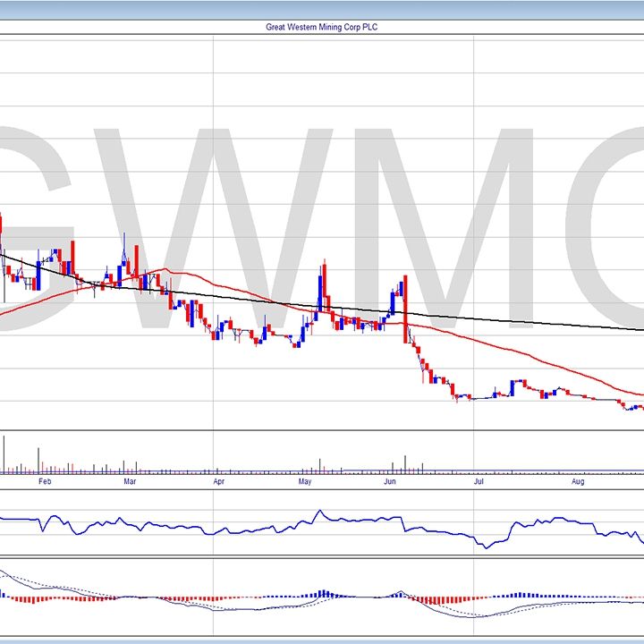Select the Mar label on the time axis
Viewport: 644px width, 644px height.
tap(131, 481)
